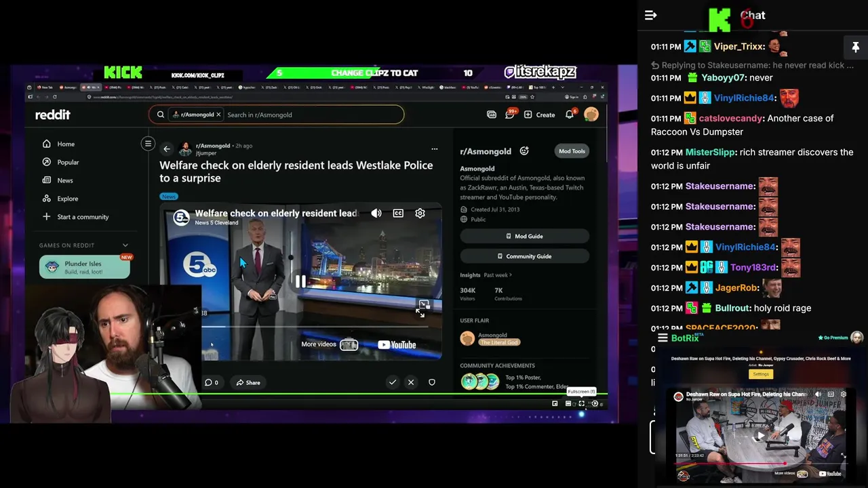Toggle closed captions on the embedded video
Image resolution: width=868 pixels, height=488 pixels.
click(398, 213)
